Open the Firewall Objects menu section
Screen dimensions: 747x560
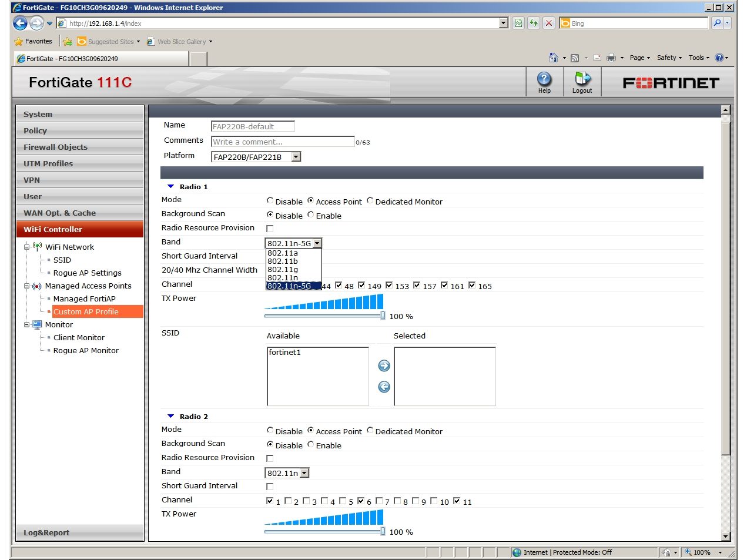[x=80, y=147]
